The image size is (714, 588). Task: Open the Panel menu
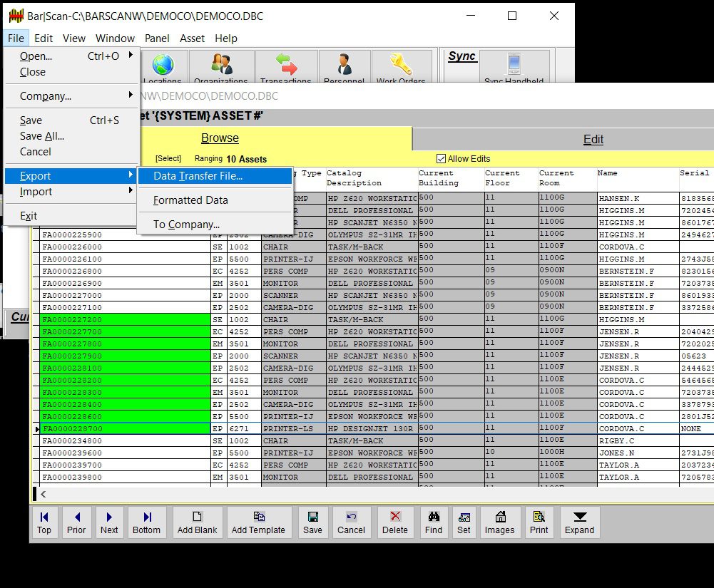click(157, 38)
